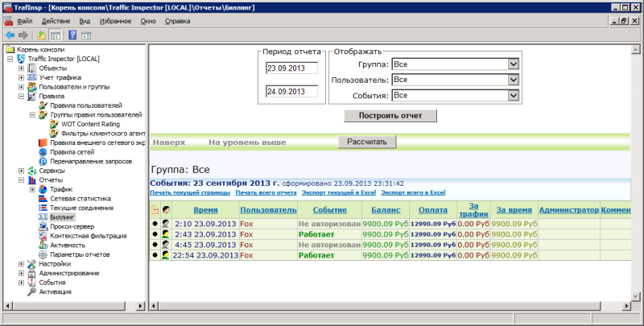
Task: Click the Up one level folder icon
Action: pyautogui.click(x=42, y=35)
